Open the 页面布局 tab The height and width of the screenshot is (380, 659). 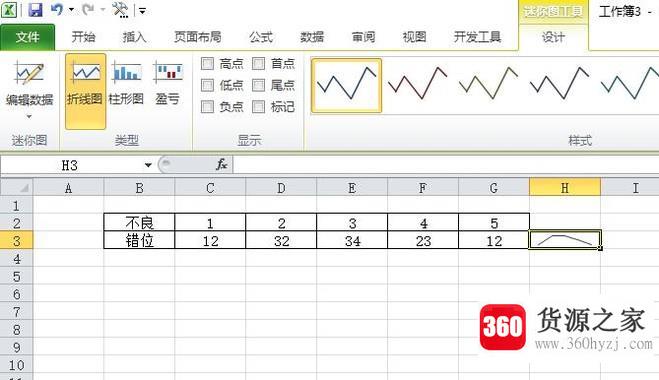pos(198,37)
